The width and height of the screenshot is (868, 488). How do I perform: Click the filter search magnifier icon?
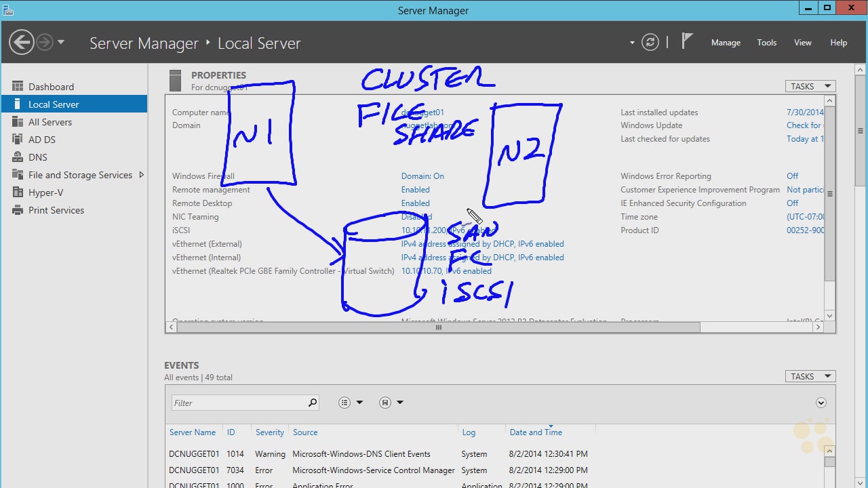tap(312, 403)
